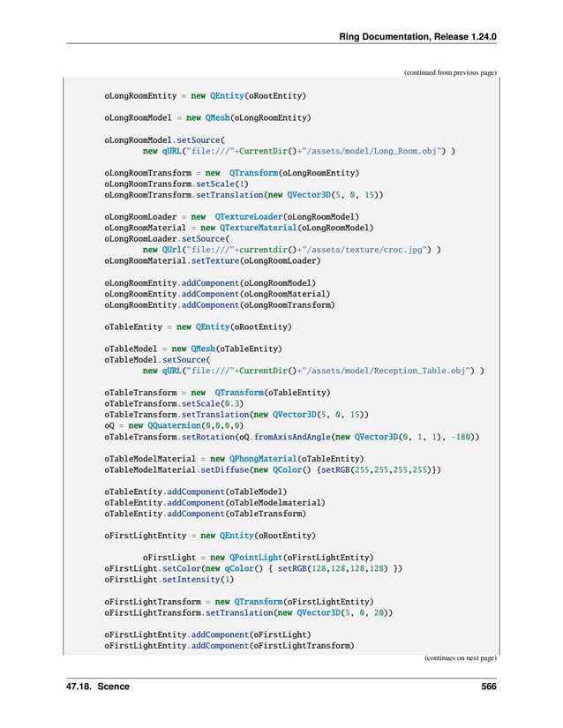Click the header text 'Ring Documentation, Release 1.24.0'
563x728 pixels.
tap(417, 37)
